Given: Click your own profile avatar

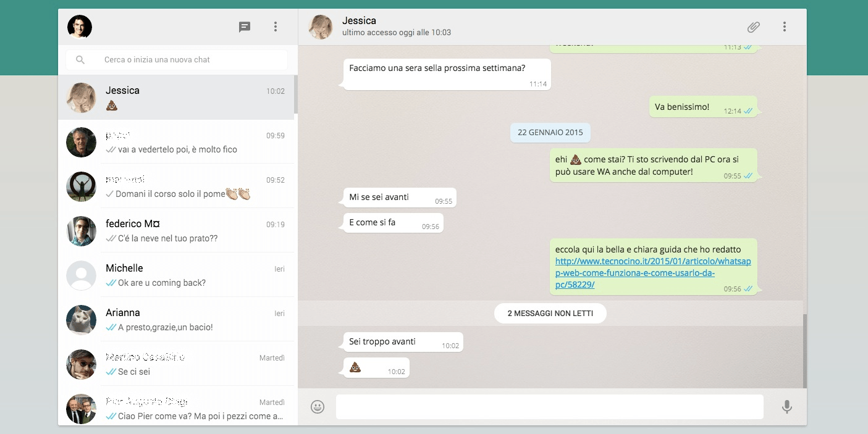Looking at the screenshot, I should tap(80, 27).
